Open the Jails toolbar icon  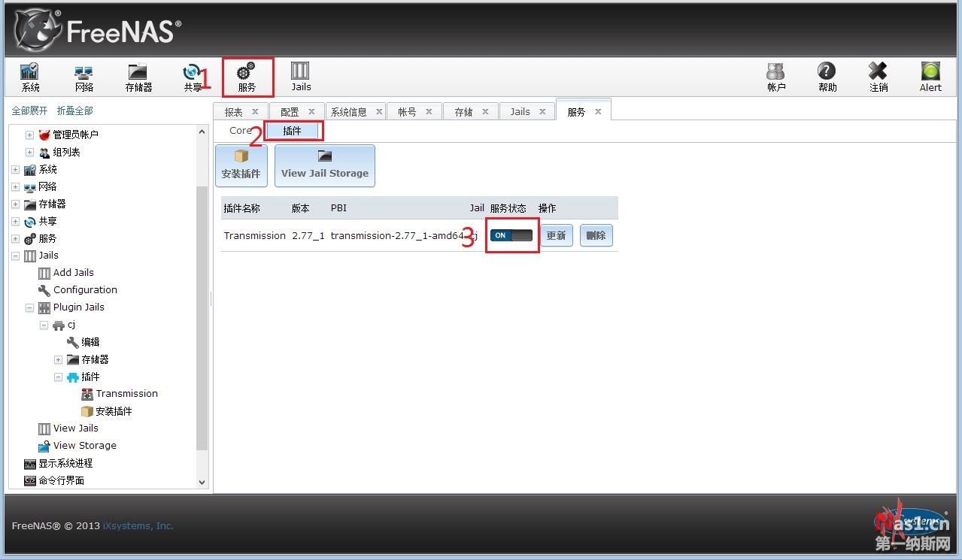tap(301, 77)
